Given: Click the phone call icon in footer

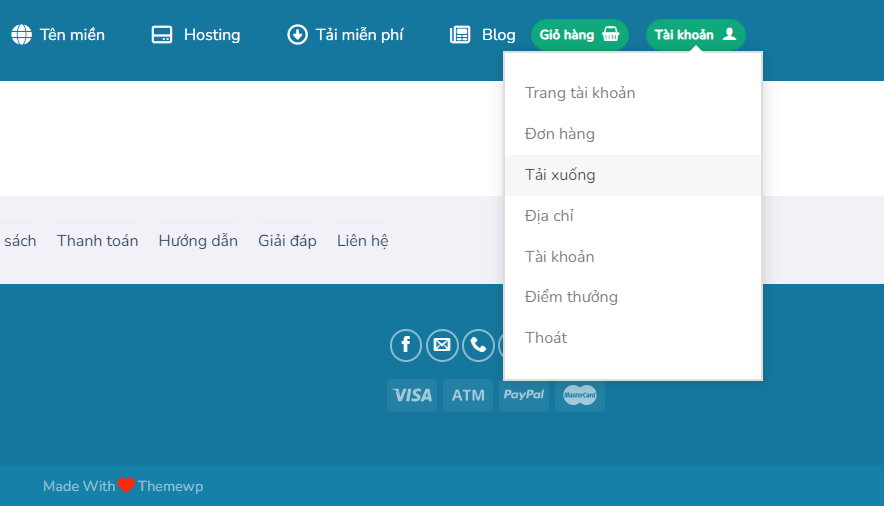Looking at the screenshot, I should [x=478, y=345].
